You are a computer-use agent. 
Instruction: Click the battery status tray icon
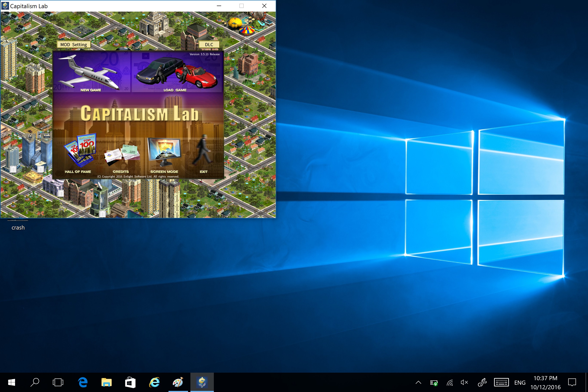point(434,383)
